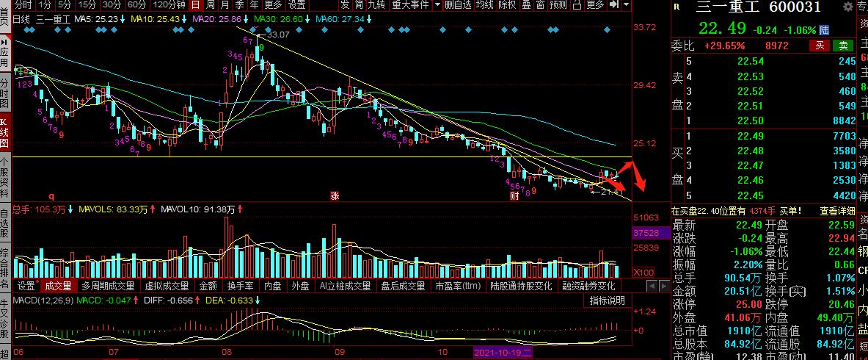
Task: Open the 更多 menu next to 年 period
Action: click(x=273, y=5)
